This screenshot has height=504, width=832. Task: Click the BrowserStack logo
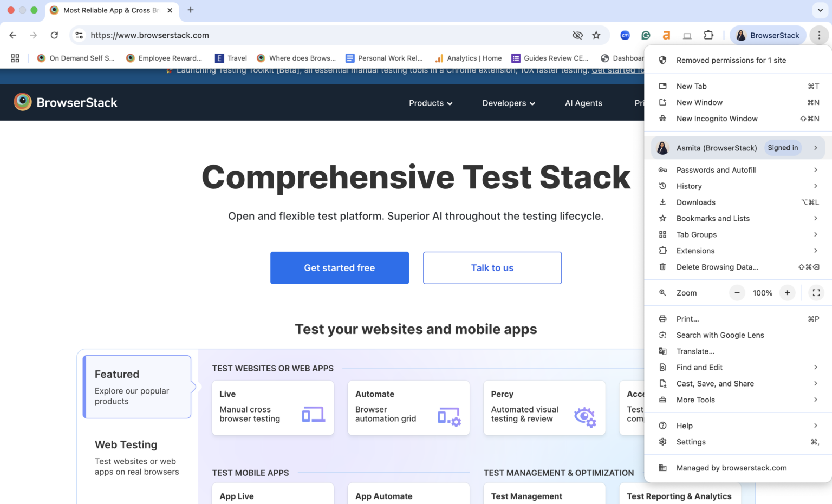(65, 102)
